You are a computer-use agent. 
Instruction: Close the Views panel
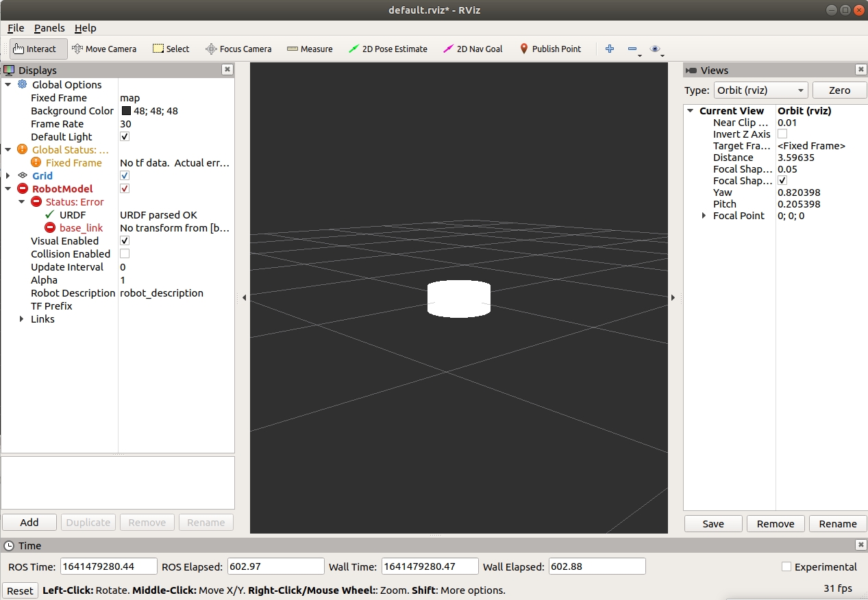click(861, 70)
